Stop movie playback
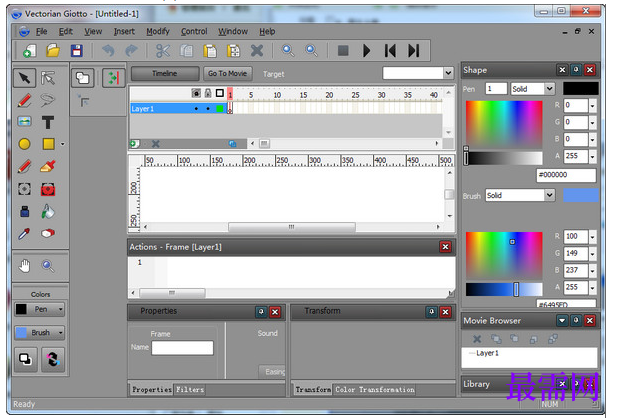This screenshot has height=418, width=618. click(343, 50)
